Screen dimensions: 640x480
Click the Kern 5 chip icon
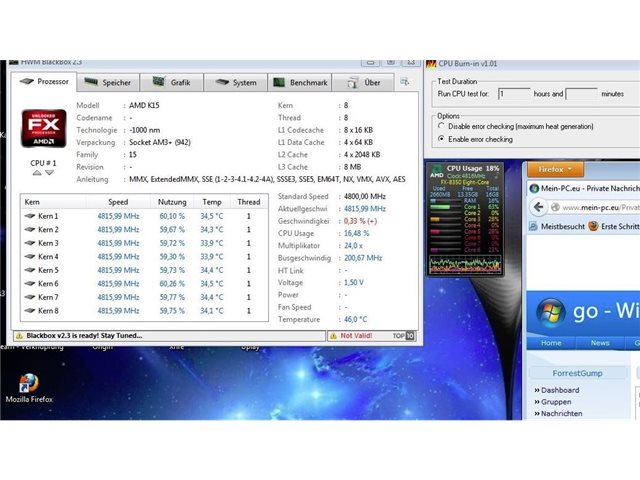pyautogui.click(x=30, y=270)
